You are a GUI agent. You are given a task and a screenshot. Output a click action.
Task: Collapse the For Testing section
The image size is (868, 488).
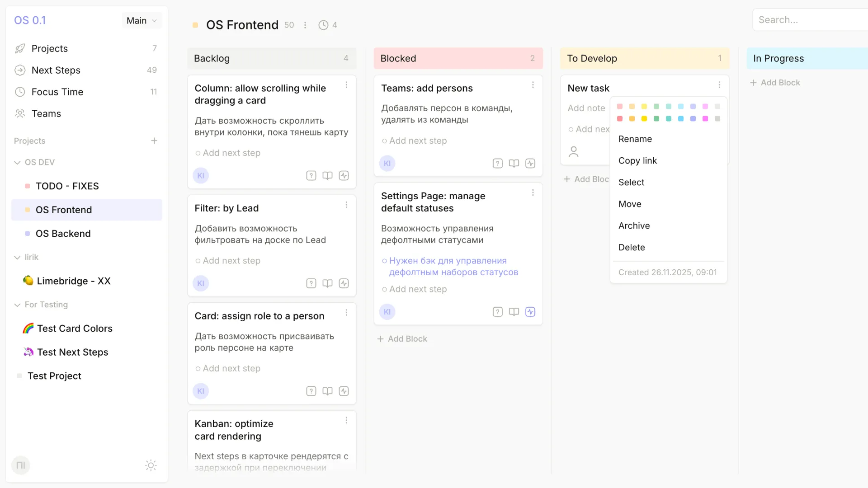point(17,305)
